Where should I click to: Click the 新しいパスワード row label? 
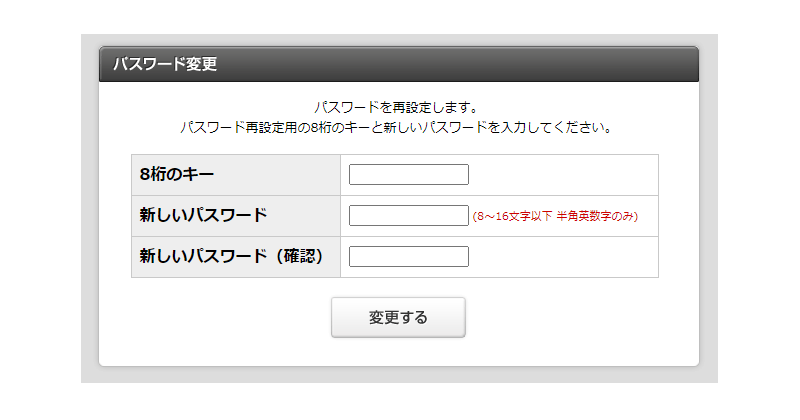[203, 216]
